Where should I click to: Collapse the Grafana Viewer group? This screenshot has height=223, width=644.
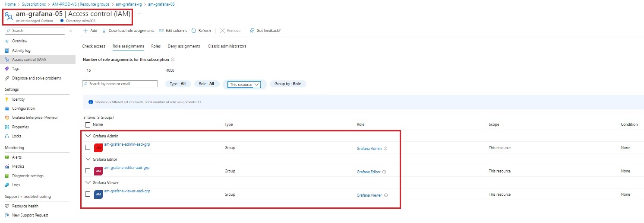point(88,183)
